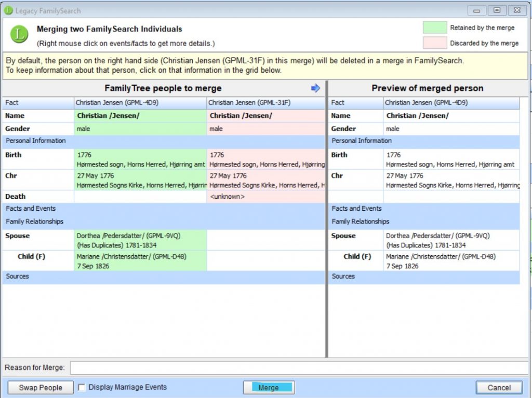Click the Chr row label in the merge grid

click(11, 175)
